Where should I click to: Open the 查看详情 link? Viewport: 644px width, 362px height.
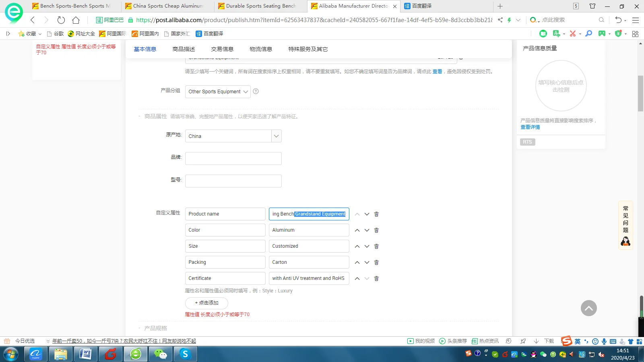(x=530, y=127)
